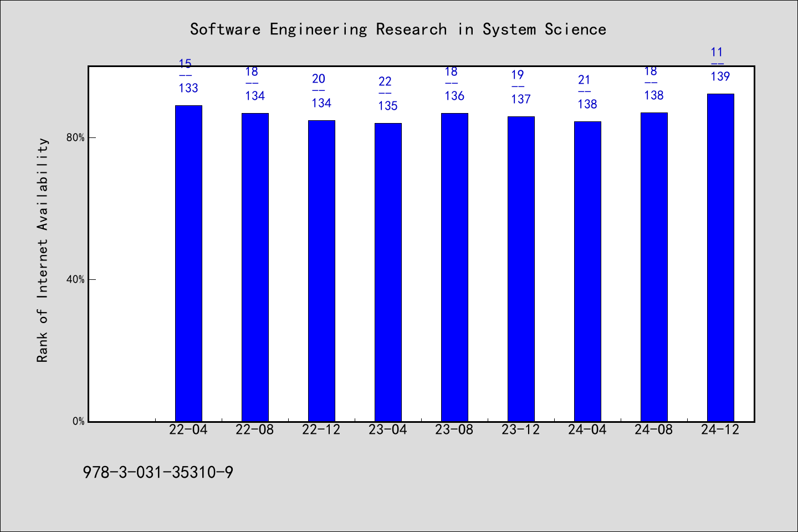
Task: Click the rank value 11 above 24-12
Action: click(717, 52)
